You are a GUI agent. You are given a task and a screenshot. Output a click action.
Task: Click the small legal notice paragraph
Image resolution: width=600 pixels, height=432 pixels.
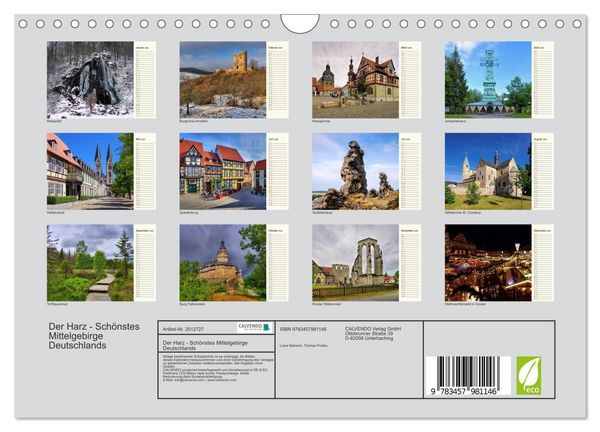tap(218, 368)
